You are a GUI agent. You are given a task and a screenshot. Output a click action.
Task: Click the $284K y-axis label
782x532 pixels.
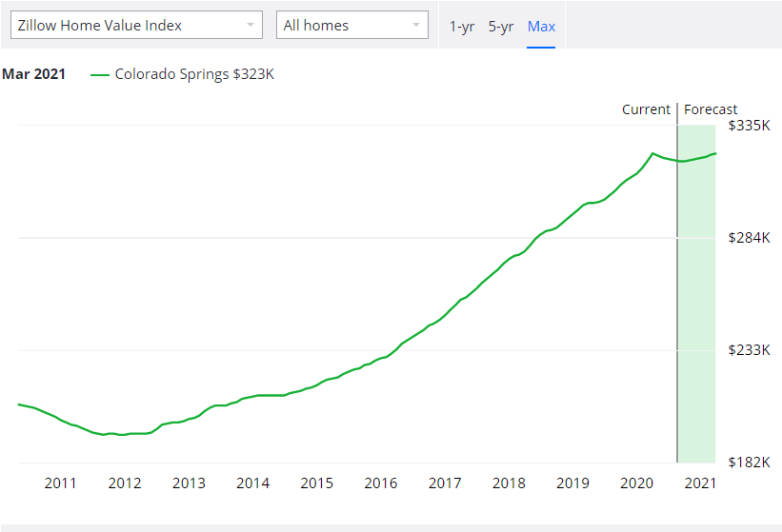coord(749,238)
